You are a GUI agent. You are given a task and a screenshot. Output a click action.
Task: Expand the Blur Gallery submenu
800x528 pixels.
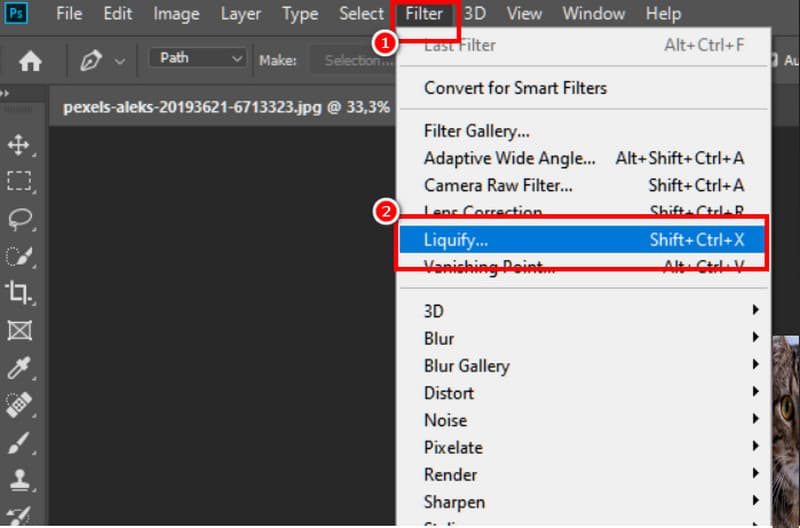(x=584, y=365)
